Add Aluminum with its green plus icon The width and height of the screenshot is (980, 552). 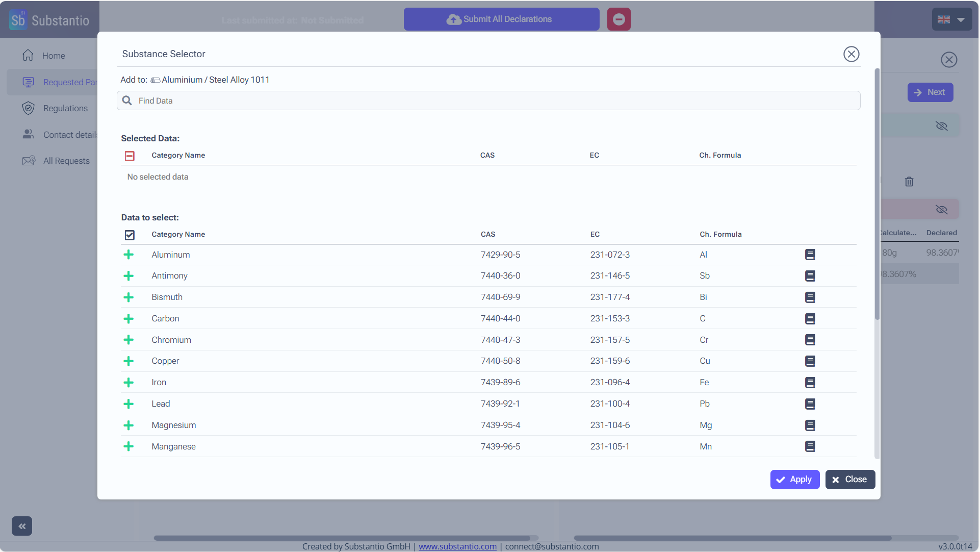click(x=128, y=255)
